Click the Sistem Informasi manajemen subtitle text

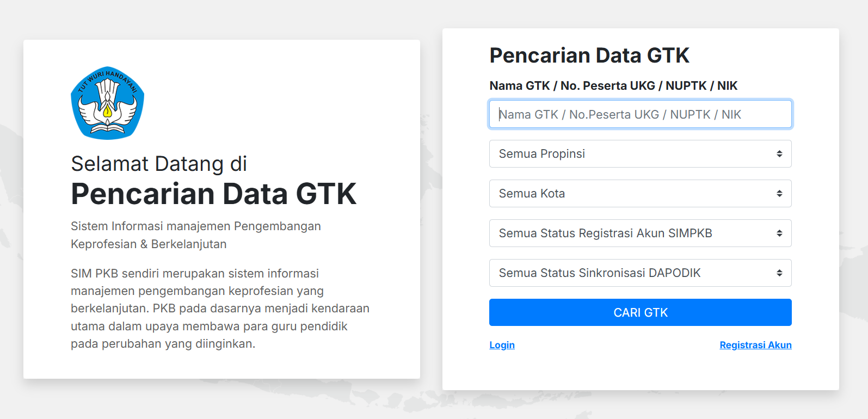pos(196,235)
